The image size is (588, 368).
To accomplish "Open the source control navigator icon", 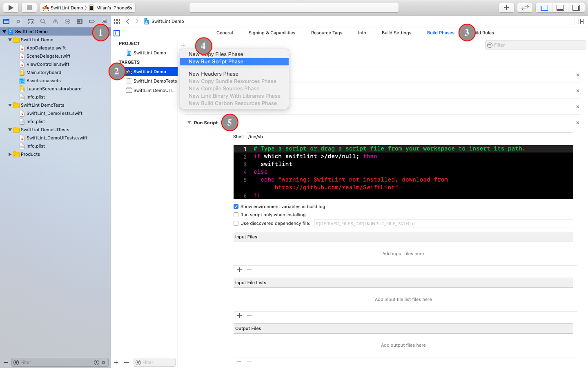I will click(x=18, y=21).
